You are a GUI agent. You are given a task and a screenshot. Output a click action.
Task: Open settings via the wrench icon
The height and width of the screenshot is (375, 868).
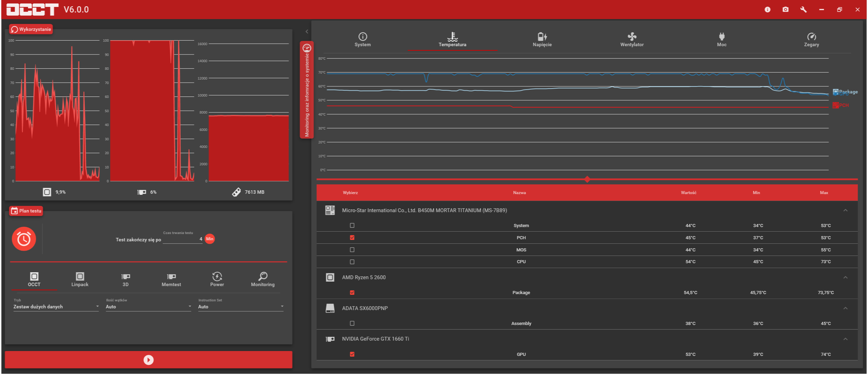pyautogui.click(x=803, y=9)
